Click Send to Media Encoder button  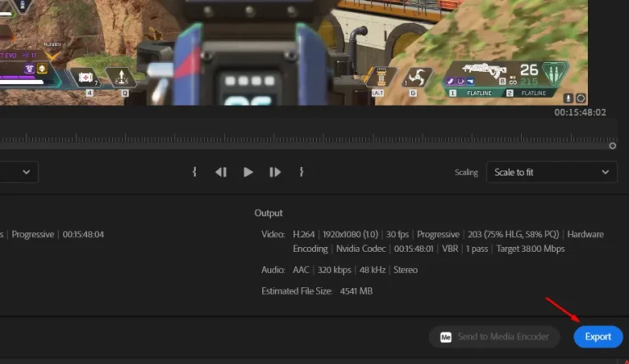494,337
